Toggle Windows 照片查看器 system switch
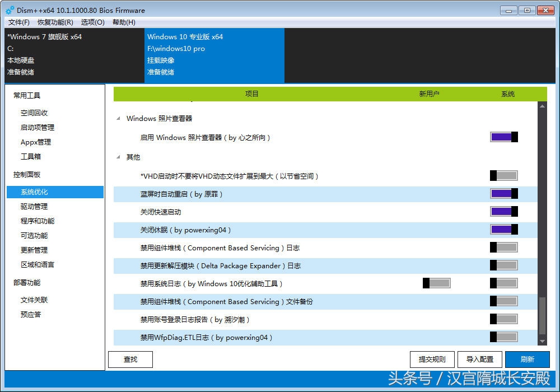Image resolution: width=560 pixels, height=392 pixels. pos(504,137)
